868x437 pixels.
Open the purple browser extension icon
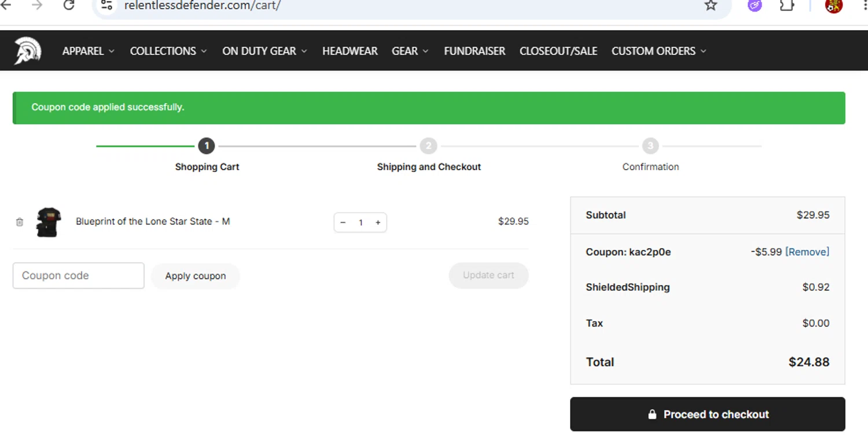coord(755,6)
